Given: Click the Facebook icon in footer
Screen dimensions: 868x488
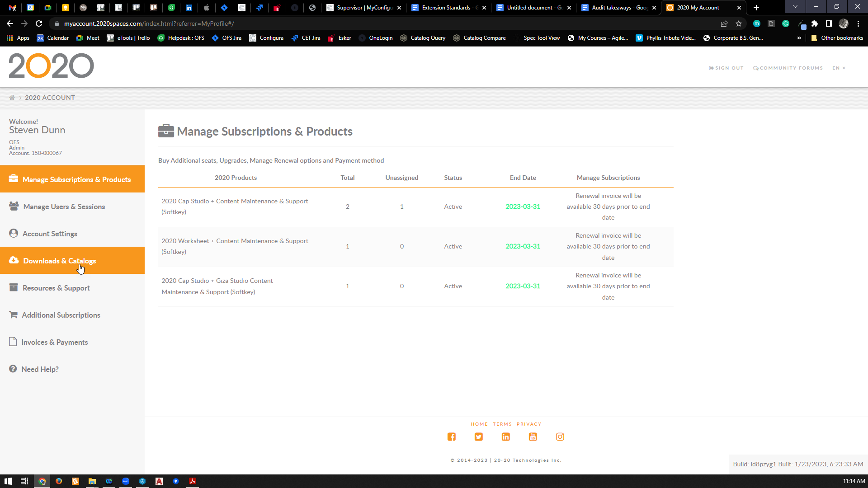Looking at the screenshot, I should point(451,436).
